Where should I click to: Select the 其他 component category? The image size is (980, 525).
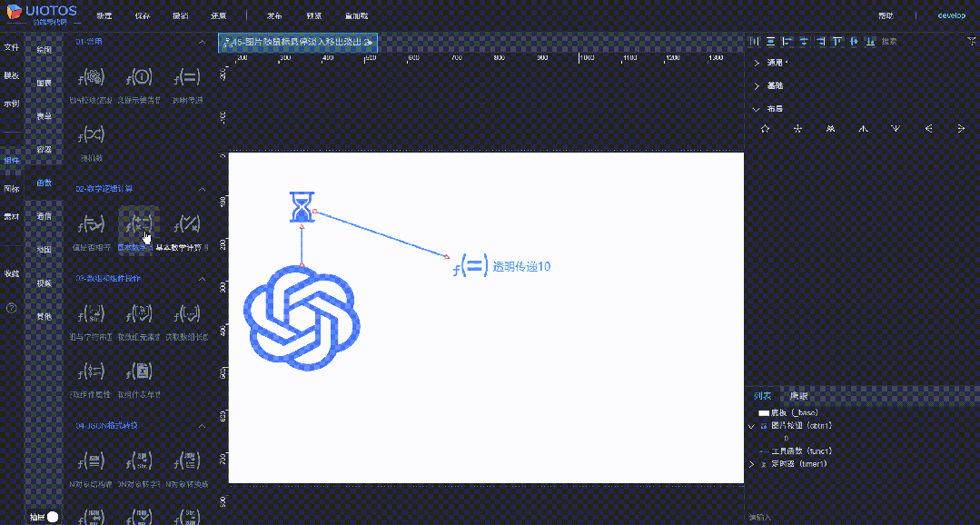pos(45,317)
